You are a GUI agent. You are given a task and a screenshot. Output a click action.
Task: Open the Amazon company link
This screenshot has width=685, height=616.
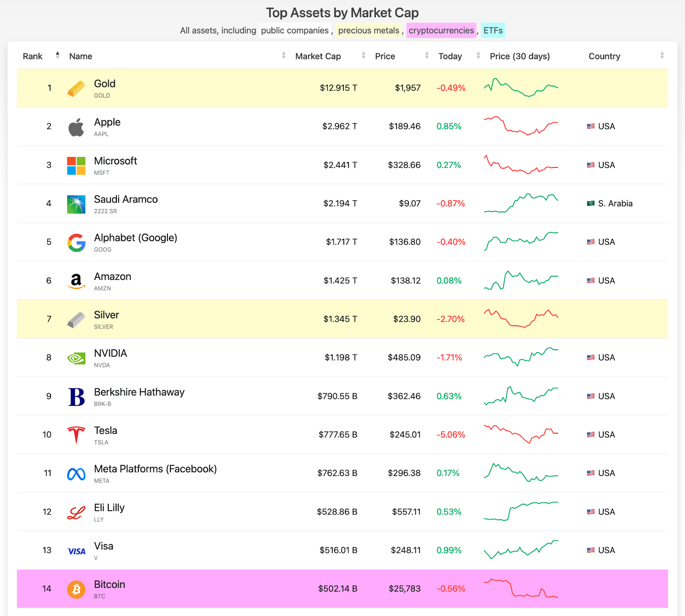[113, 277]
